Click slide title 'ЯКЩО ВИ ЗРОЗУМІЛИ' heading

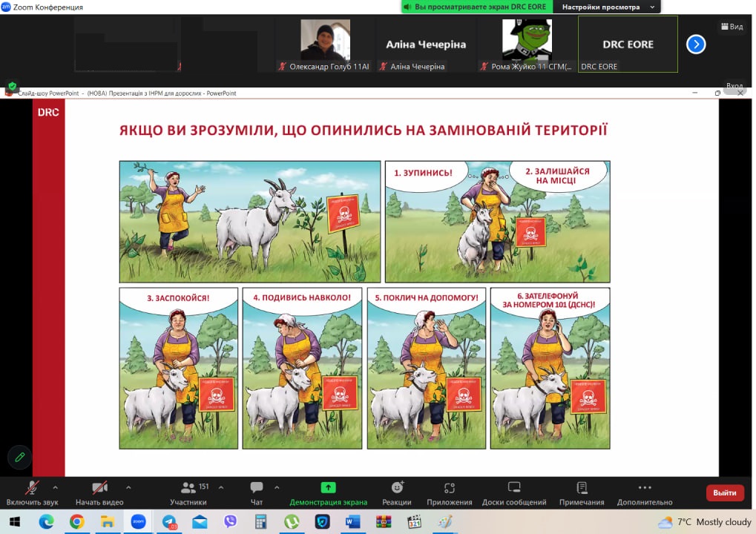tap(364, 130)
